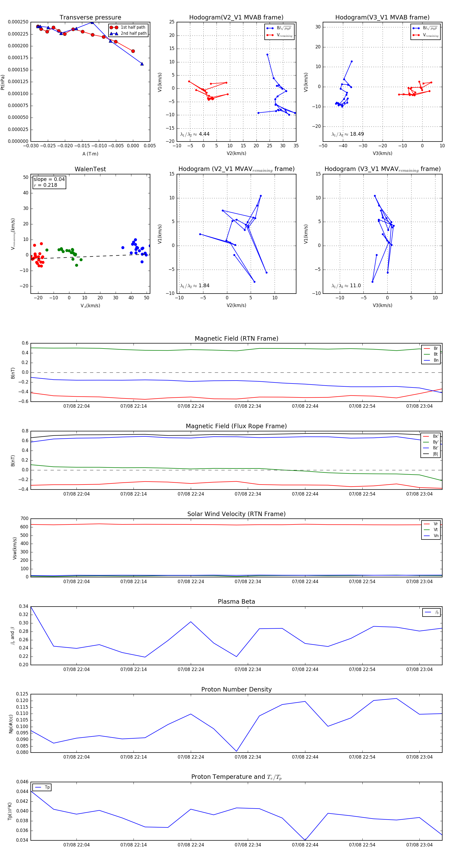Select the βp legend entry in Plasma Beta
Image resolution: width=473 pixels, height=868 pixels.
pos(431,612)
